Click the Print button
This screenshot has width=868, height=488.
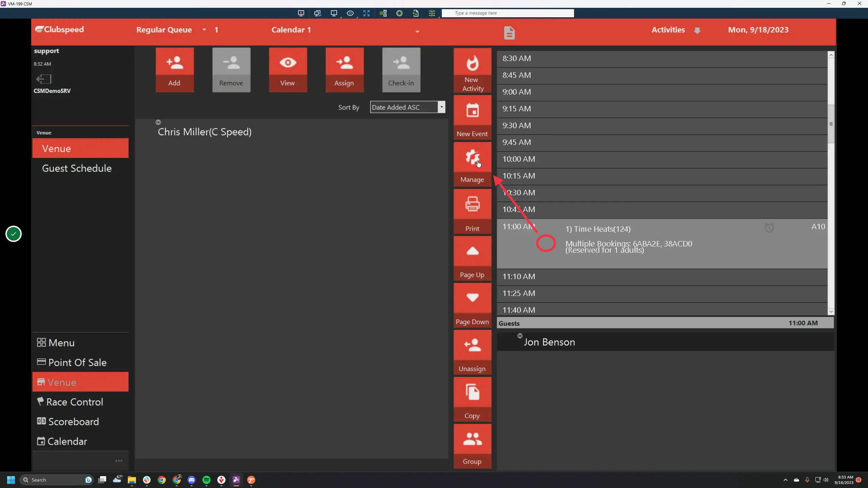pyautogui.click(x=472, y=211)
